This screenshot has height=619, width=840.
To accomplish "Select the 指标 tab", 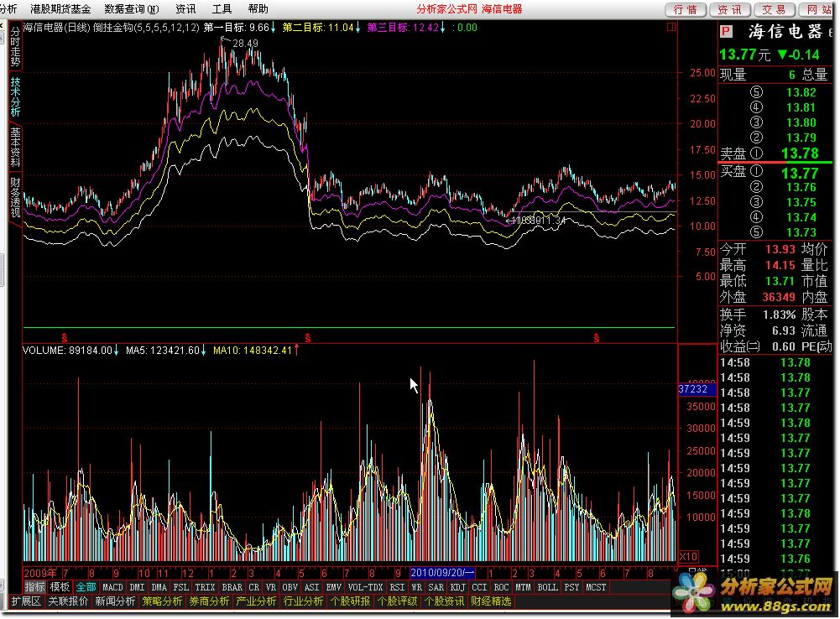I will (34, 587).
